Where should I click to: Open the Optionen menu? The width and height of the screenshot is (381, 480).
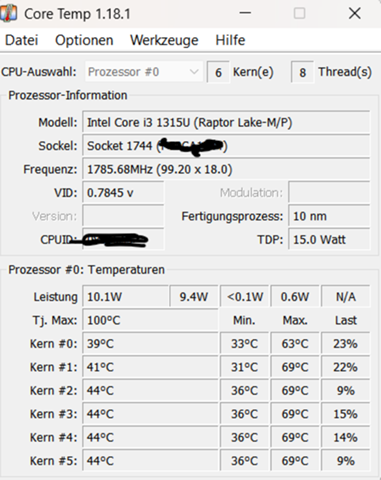click(x=84, y=40)
